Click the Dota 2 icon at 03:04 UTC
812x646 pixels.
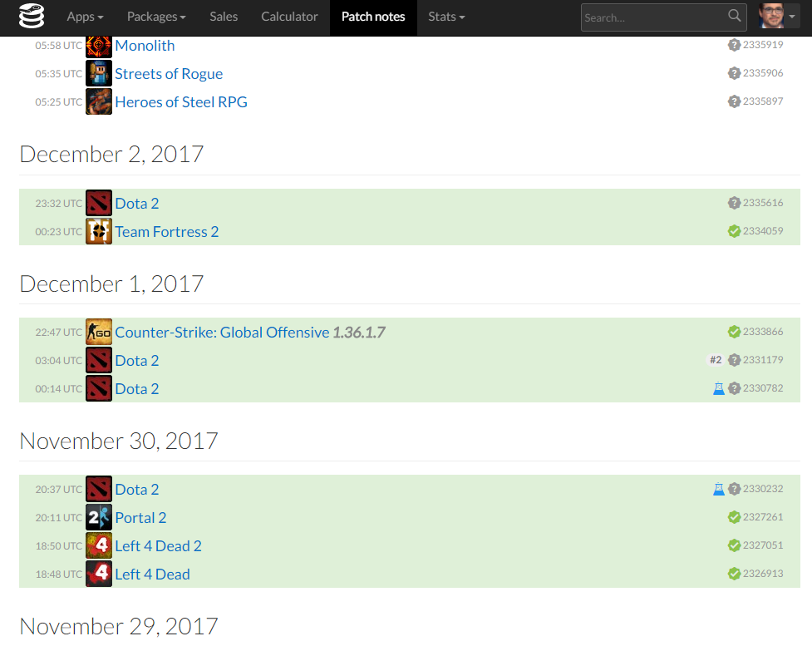[x=98, y=360]
